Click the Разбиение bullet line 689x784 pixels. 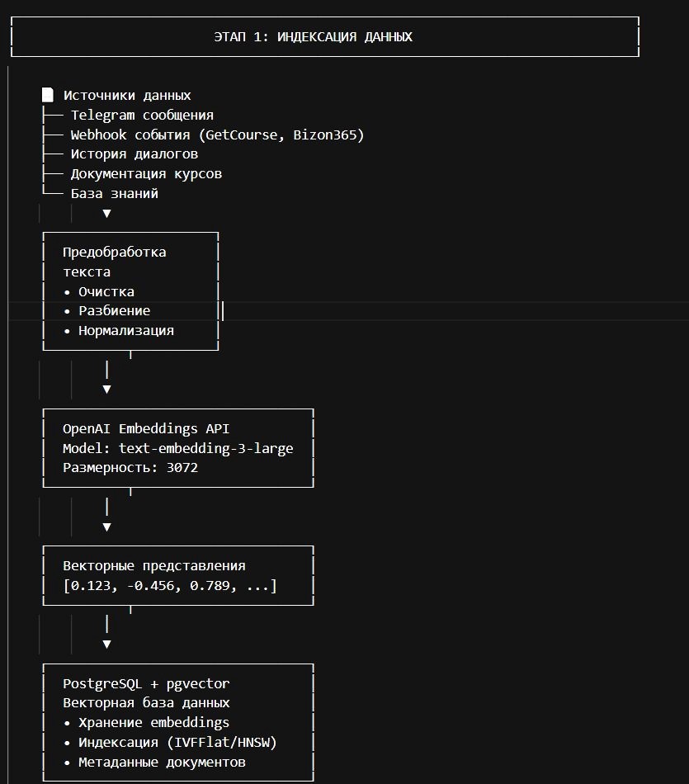114,311
